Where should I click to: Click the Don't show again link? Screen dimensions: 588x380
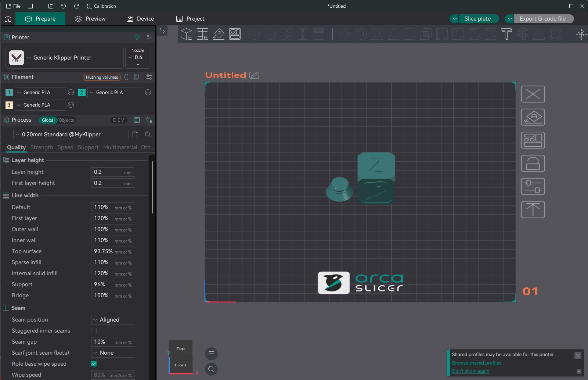tap(470, 371)
